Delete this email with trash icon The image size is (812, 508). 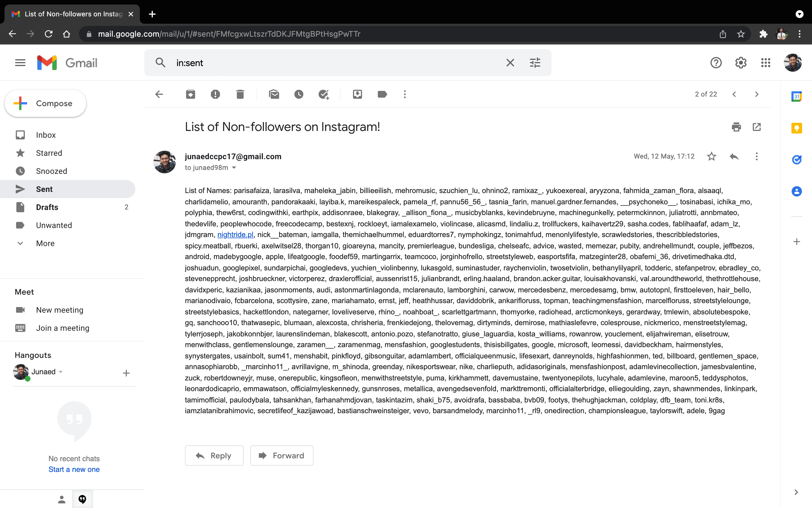click(240, 95)
